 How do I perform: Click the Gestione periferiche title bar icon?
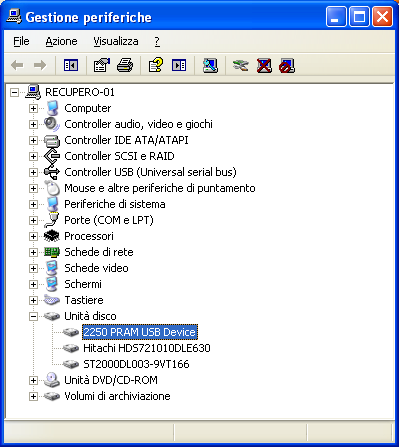click(x=14, y=16)
